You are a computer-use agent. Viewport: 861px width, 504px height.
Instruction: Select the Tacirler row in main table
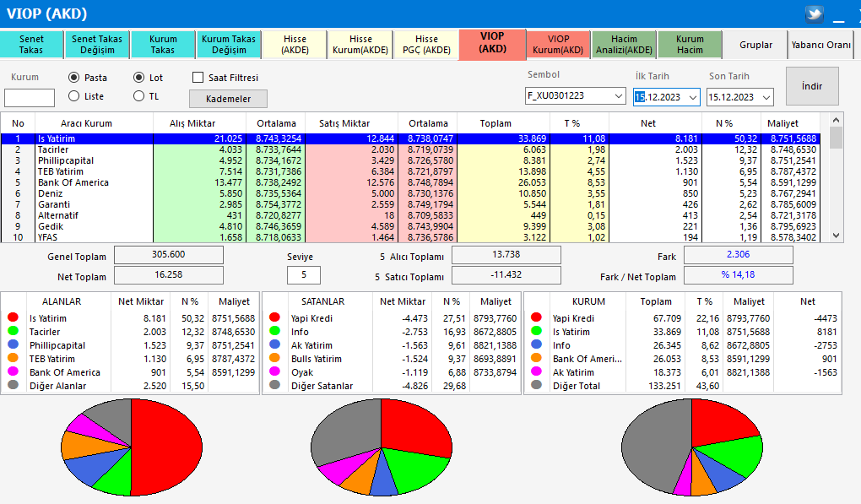[x=410, y=150]
